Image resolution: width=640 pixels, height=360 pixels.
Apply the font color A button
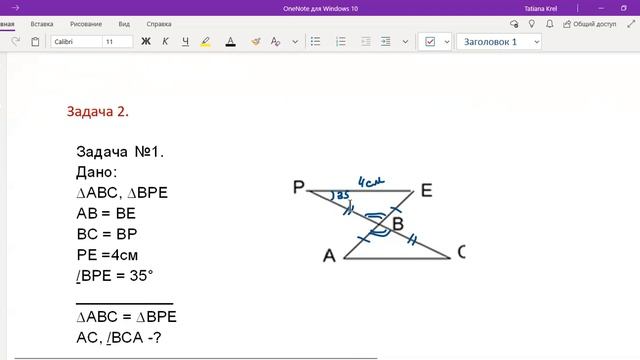tap(230, 41)
